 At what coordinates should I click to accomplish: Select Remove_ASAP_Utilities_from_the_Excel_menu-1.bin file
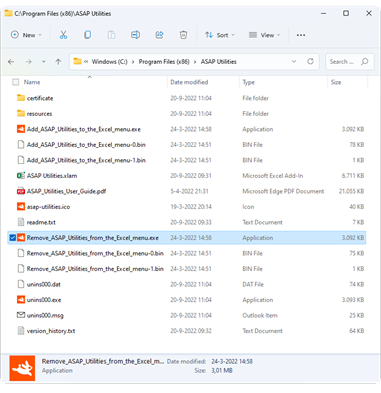point(95,269)
